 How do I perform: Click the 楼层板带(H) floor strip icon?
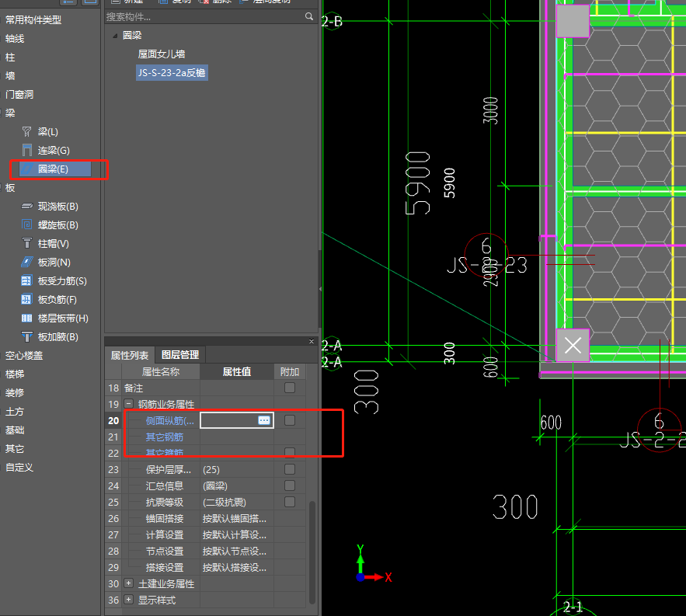coord(27,318)
